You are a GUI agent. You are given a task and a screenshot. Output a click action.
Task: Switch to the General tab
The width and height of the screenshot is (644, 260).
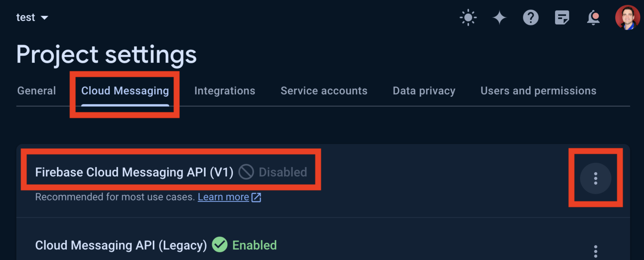(x=36, y=91)
